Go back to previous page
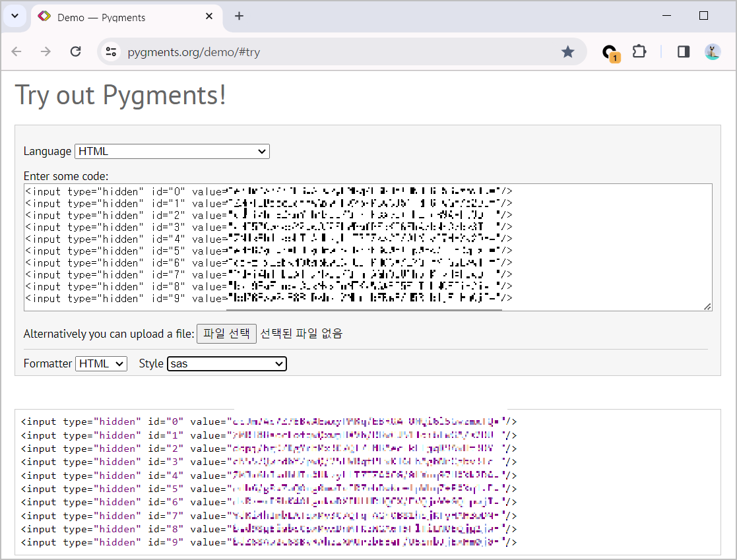 click(16, 51)
